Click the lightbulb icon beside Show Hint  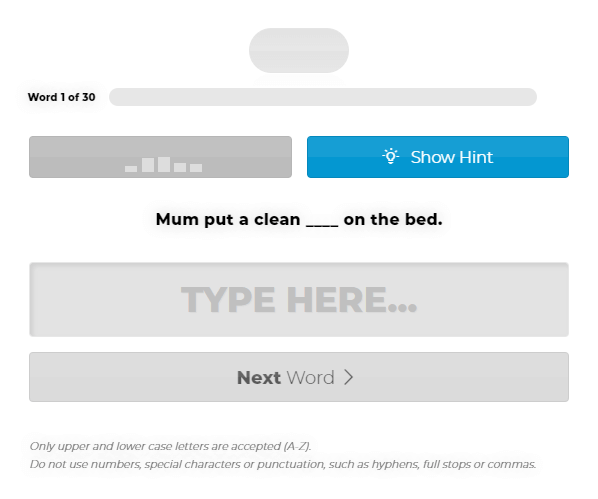pos(391,156)
